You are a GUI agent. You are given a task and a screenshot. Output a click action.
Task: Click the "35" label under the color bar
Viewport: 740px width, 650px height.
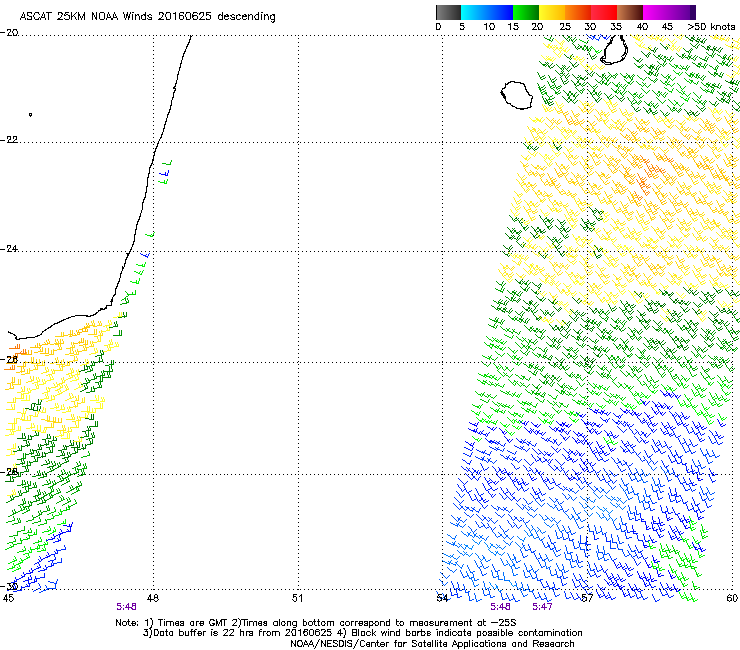click(616, 27)
